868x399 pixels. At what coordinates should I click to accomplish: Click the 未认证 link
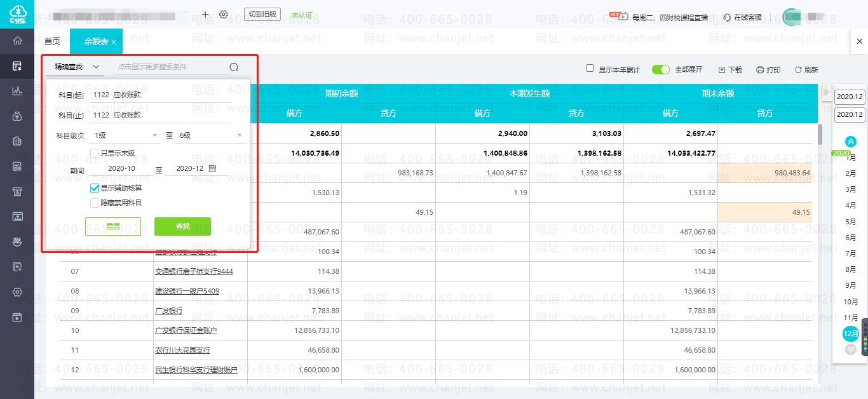(x=302, y=15)
